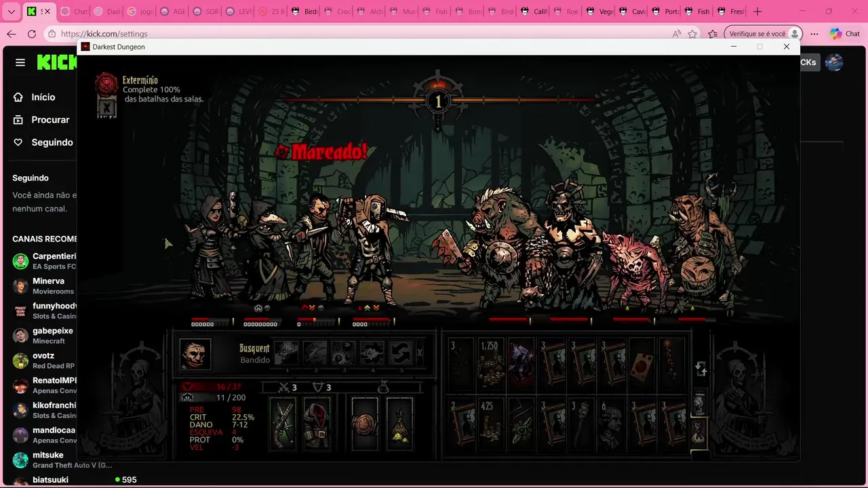Click the Extermínio quest seal icon
Screen dimensions: 868x488
click(106, 84)
